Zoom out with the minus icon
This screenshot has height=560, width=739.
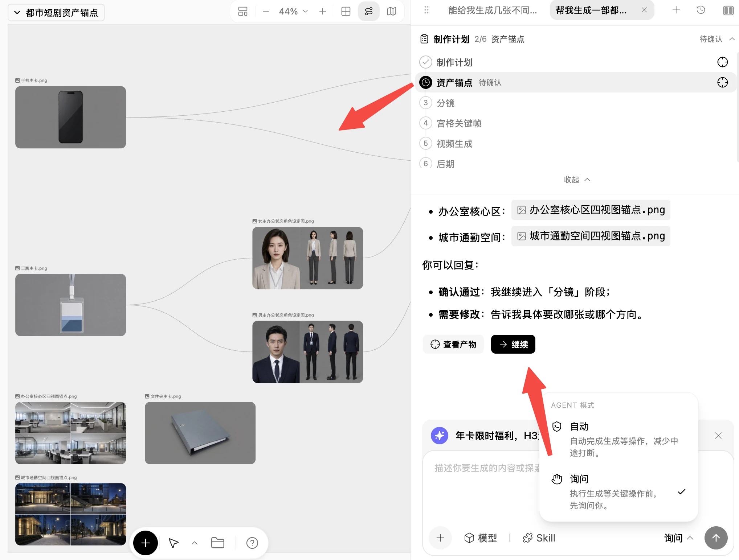(x=266, y=12)
